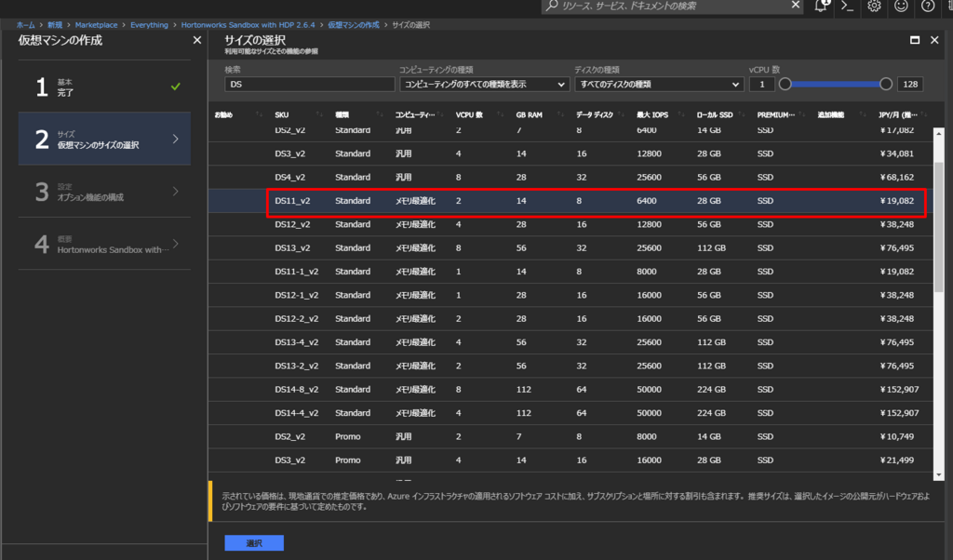This screenshot has height=560, width=953.
Task: Open step 2 size selection chevron
Action: [x=176, y=140]
